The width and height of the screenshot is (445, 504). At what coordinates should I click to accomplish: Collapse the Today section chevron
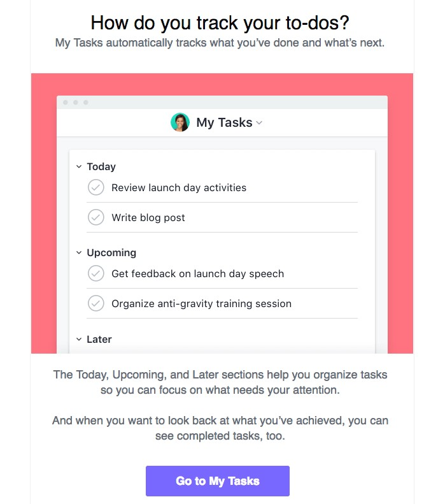pyautogui.click(x=79, y=166)
